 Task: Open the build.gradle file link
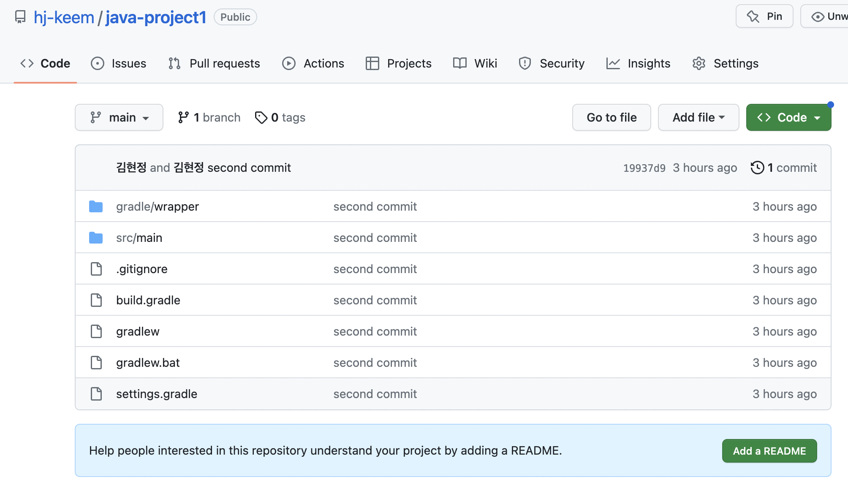point(148,300)
